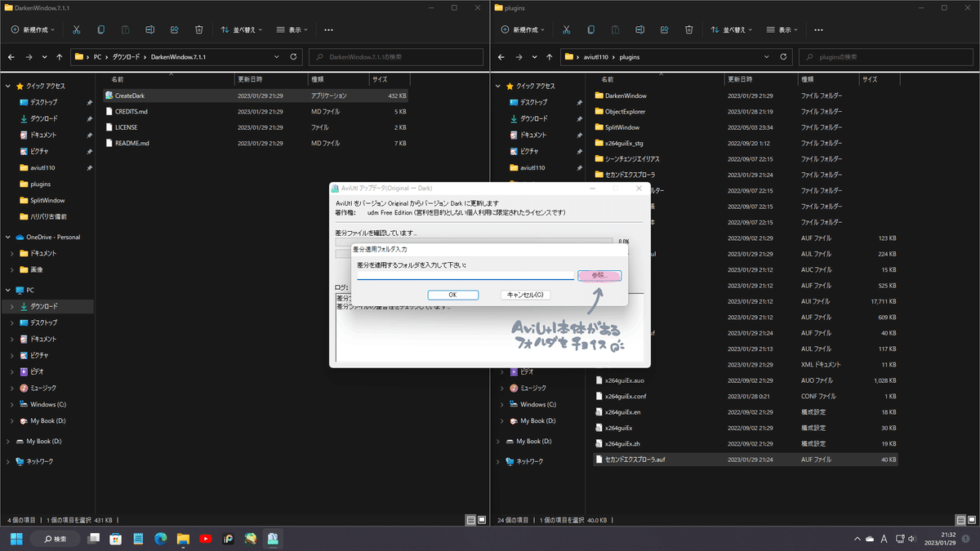The height and width of the screenshot is (551, 980).
Task: Open 並べ替え dropdown in DarkenWindow.7.1.1 window
Action: 242,29
